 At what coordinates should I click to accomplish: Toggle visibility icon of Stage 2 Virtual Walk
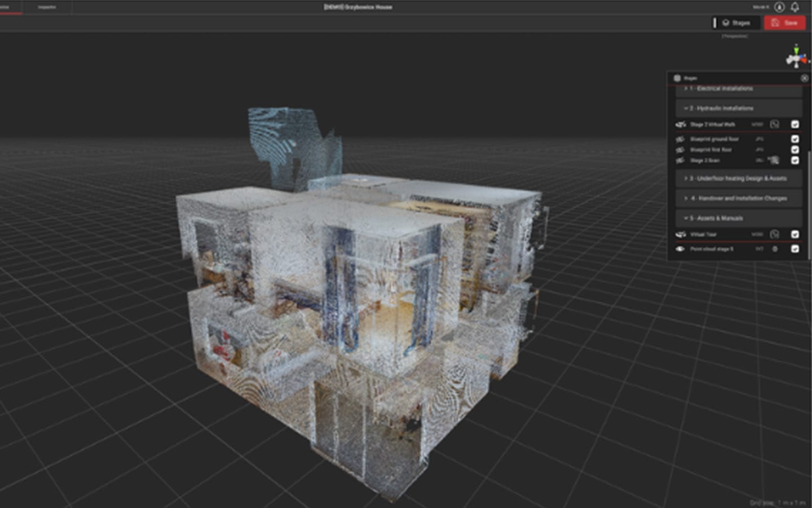click(x=681, y=125)
